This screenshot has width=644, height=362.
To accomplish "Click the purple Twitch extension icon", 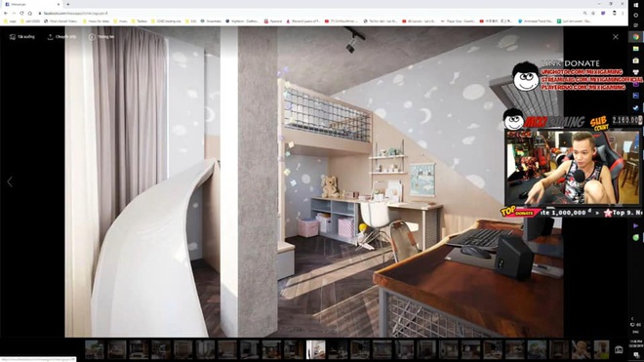I will 603,13.
